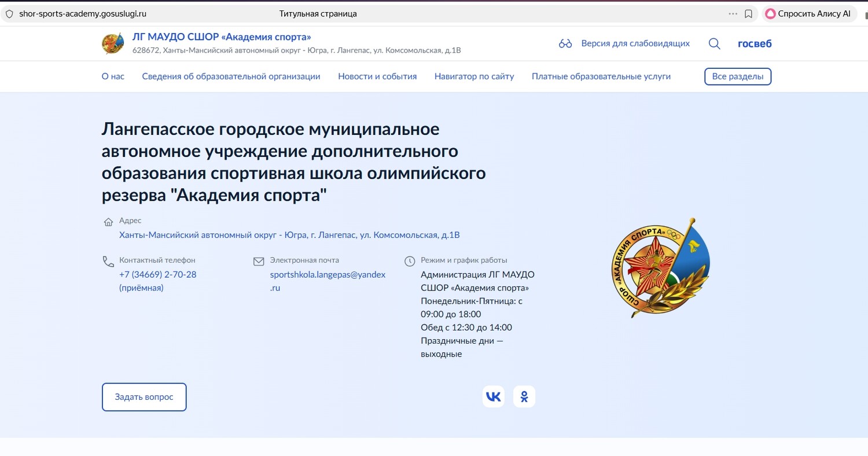Screen dimensions: 868x456
Task: Open Спросить Алису AI assistant
Action: click(x=809, y=14)
